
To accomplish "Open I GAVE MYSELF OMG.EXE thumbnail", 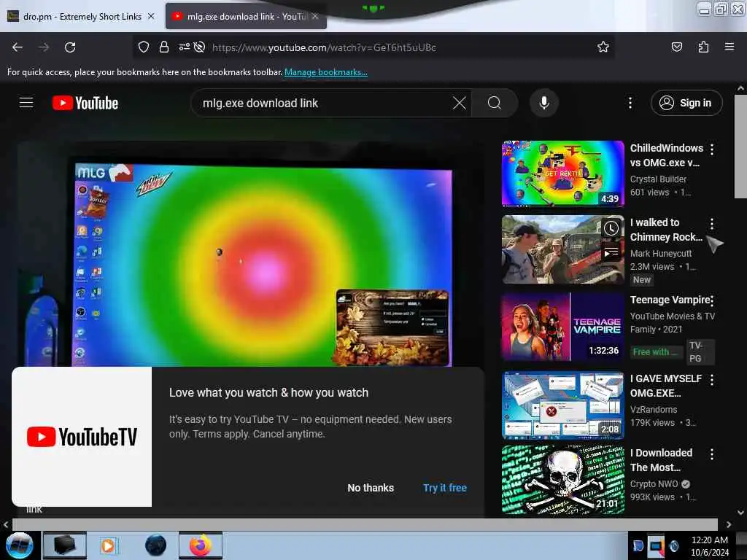I will 562,405.
